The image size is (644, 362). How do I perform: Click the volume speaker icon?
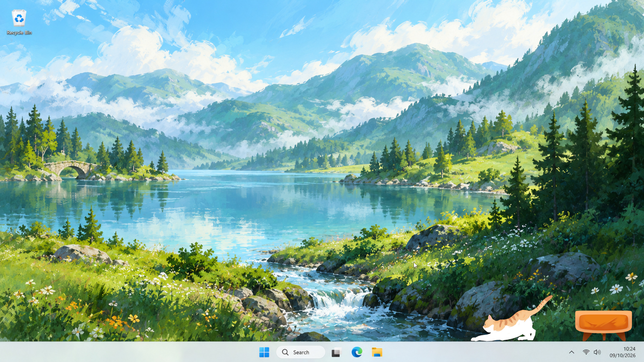(x=597, y=352)
